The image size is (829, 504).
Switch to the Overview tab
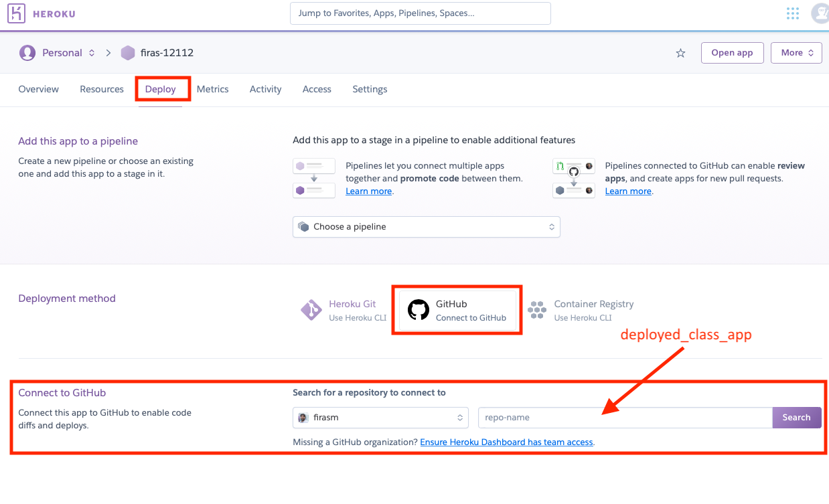tap(38, 89)
